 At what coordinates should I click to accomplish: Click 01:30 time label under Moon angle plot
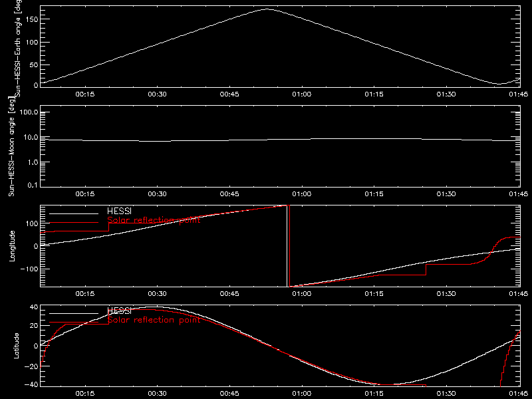[x=446, y=194]
